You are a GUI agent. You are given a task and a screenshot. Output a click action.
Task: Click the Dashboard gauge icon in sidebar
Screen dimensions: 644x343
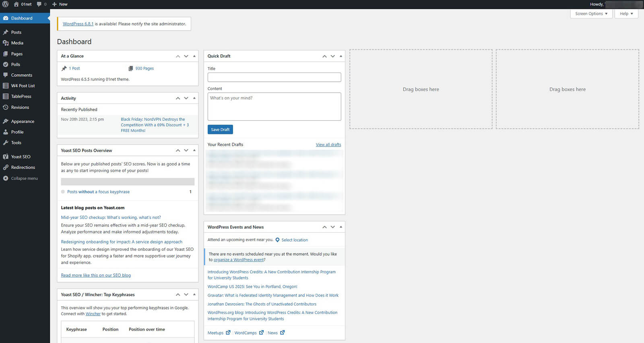click(6, 18)
